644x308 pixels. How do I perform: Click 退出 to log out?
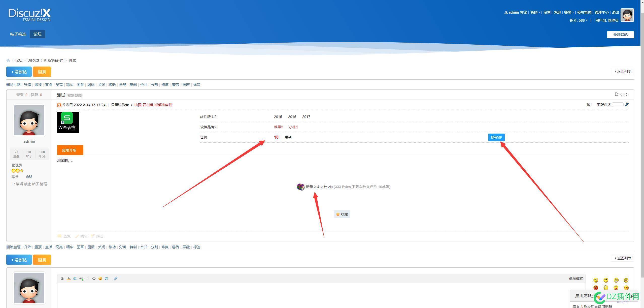[x=615, y=12]
